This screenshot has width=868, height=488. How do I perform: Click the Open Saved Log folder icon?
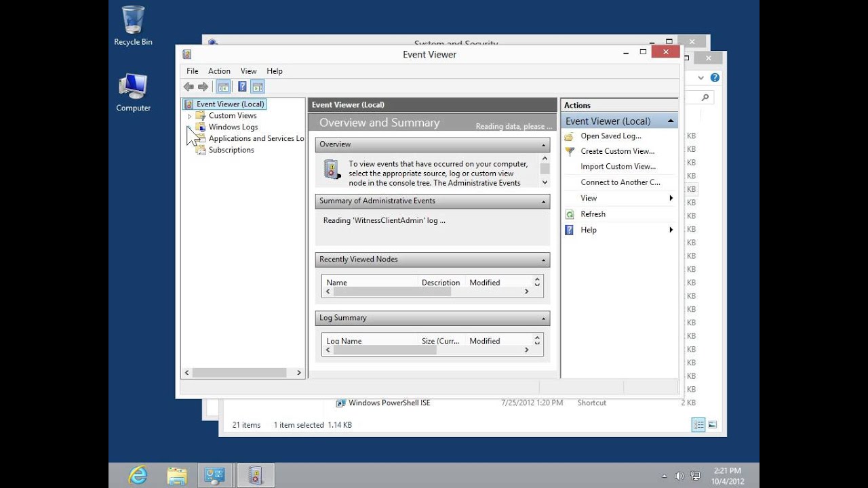pos(570,136)
